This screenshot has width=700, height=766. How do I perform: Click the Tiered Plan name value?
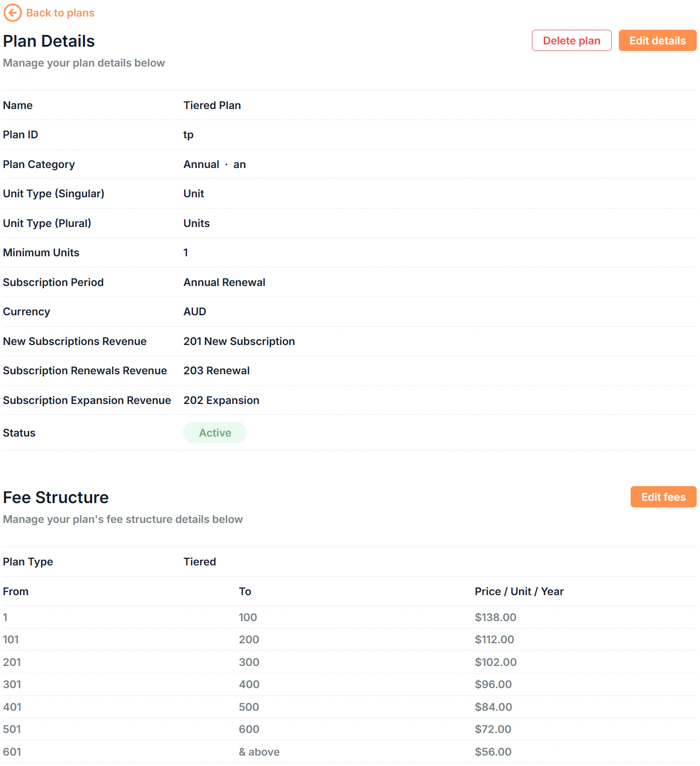pos(212,105)
